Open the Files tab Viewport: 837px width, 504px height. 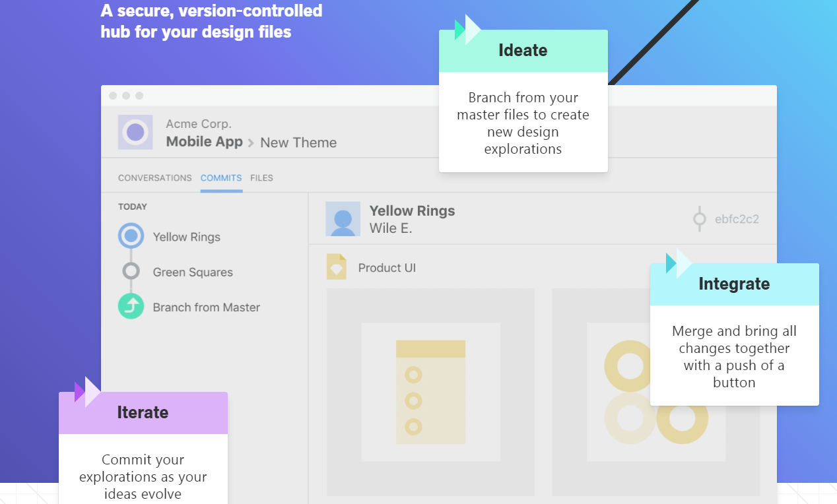pyautogui.click(x=261, y=178)
